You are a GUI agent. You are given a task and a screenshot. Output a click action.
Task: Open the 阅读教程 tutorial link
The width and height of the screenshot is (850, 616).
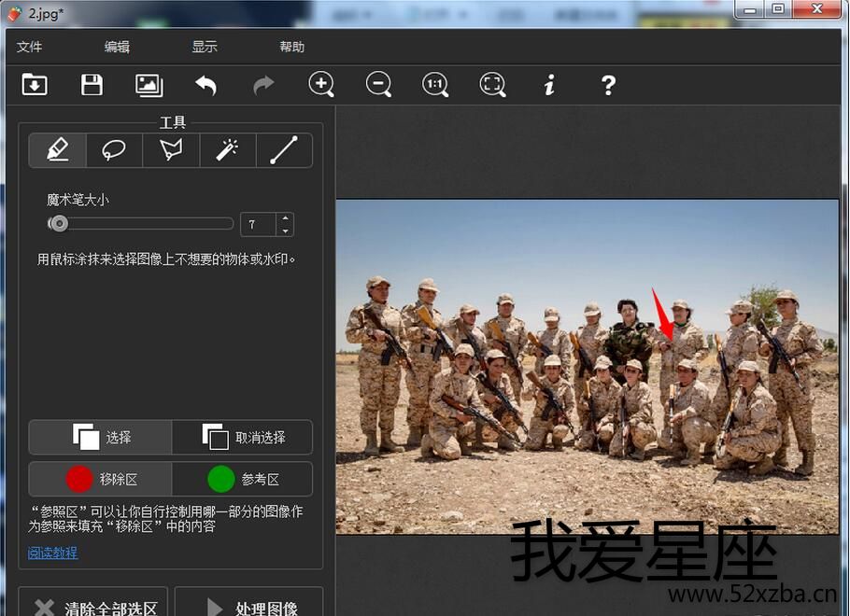(52, 553)
